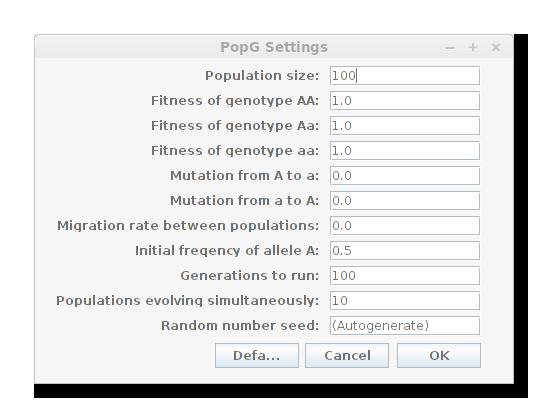Screen dimensions: 548x418
Task: Select the Fitness of genotype Aa field
Action: pos(405,125)
